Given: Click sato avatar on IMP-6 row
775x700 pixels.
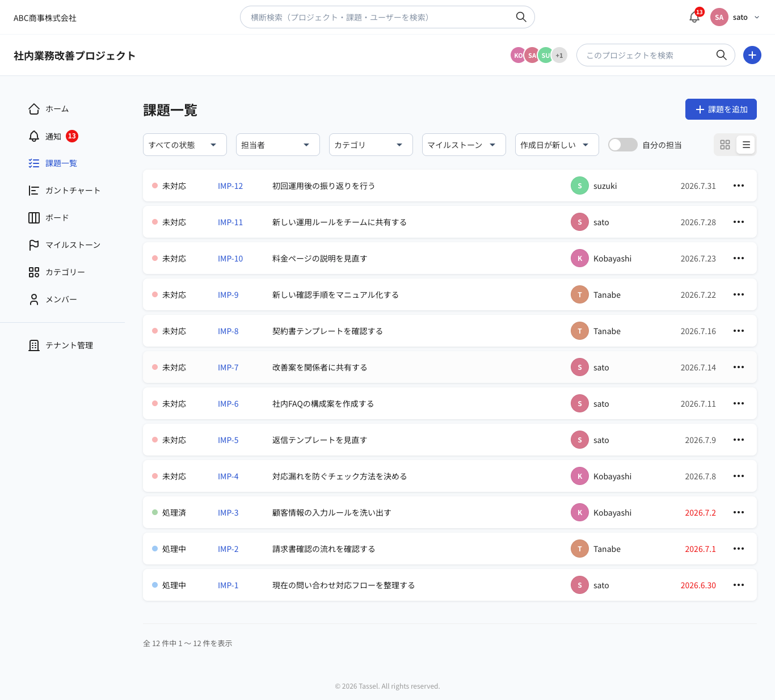Looking at the screenshot, I should point(580,403).
